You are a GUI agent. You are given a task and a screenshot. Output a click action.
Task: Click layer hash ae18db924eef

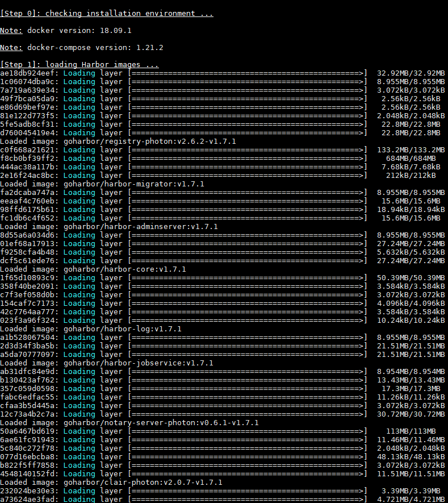click(x=27, y=73)
